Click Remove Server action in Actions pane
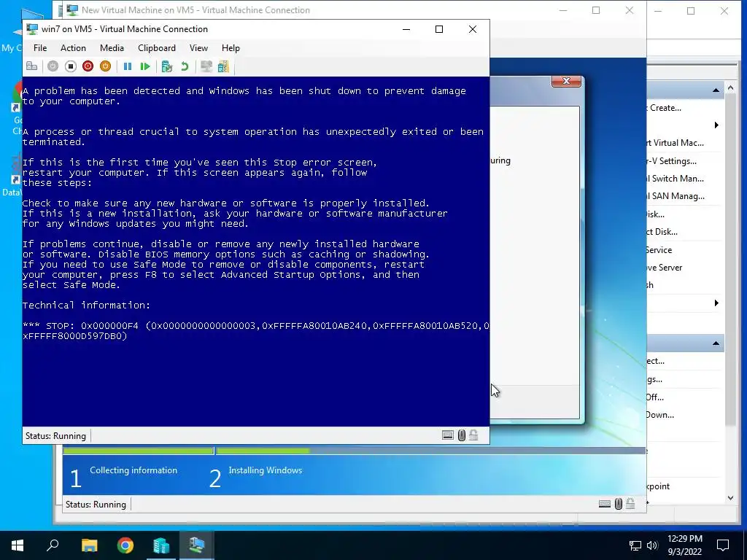The height and width of the screenshot is (560, 747). pos(665,268)
